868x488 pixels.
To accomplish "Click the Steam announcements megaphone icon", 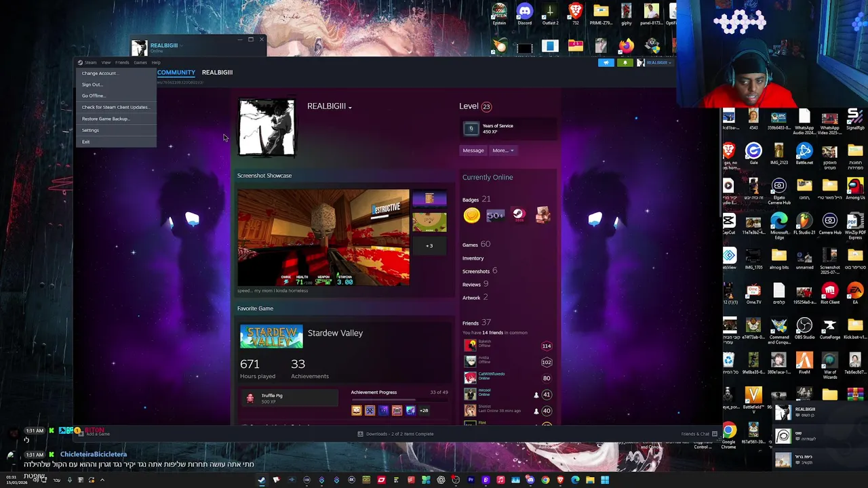I will (606, 62).
